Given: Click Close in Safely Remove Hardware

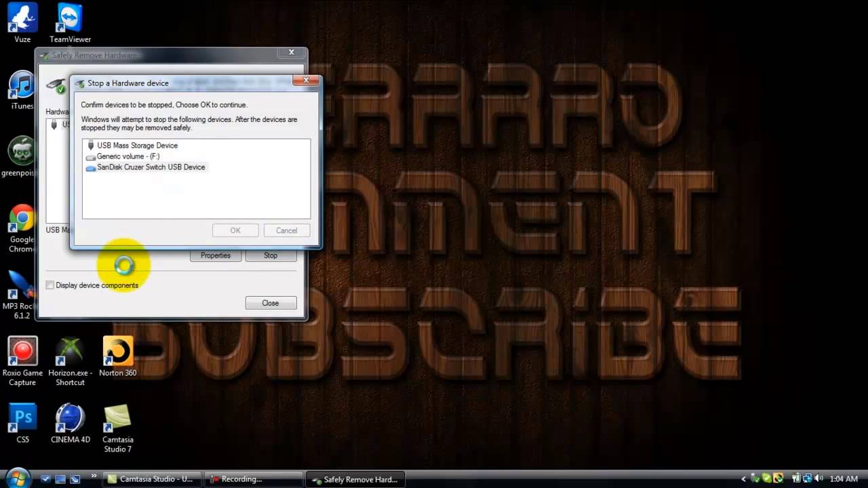Looking at the screenshot, I should tap(271, 303).
